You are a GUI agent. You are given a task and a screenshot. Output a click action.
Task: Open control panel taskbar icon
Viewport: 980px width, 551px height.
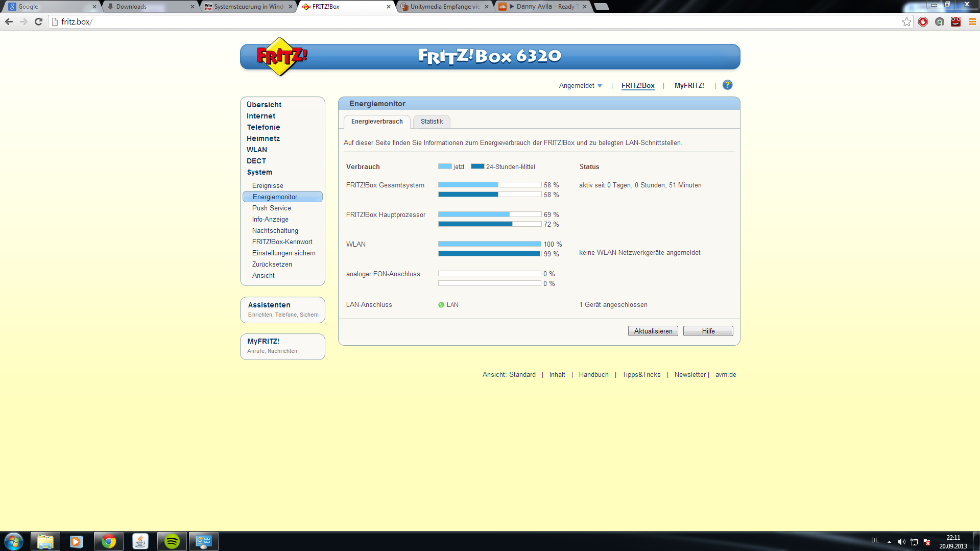(x=203, y=541)
